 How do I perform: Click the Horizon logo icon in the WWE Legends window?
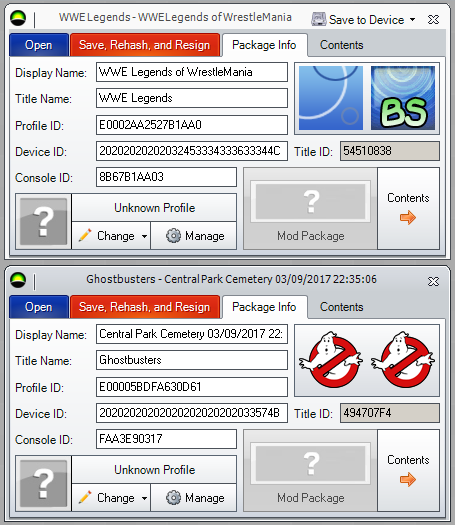[18, 19]
